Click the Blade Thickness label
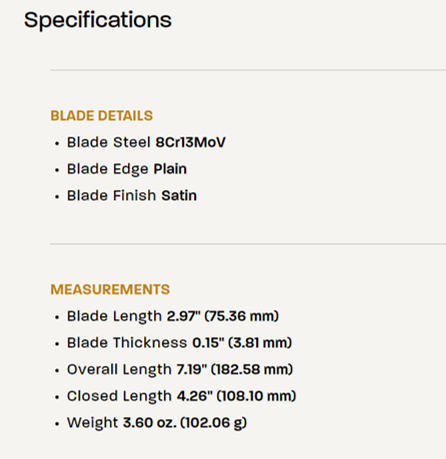The width and height of the screenshot is (446, 459). [x=127, y=343]
